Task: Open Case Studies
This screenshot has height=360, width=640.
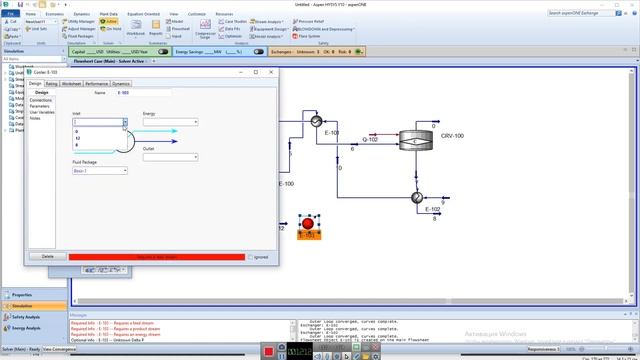Action: click(233, 21)
